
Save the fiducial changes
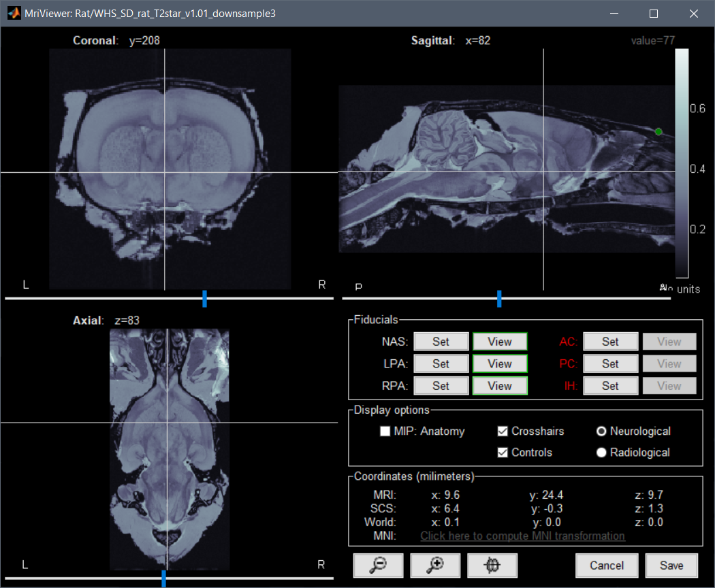pos(671,565)
